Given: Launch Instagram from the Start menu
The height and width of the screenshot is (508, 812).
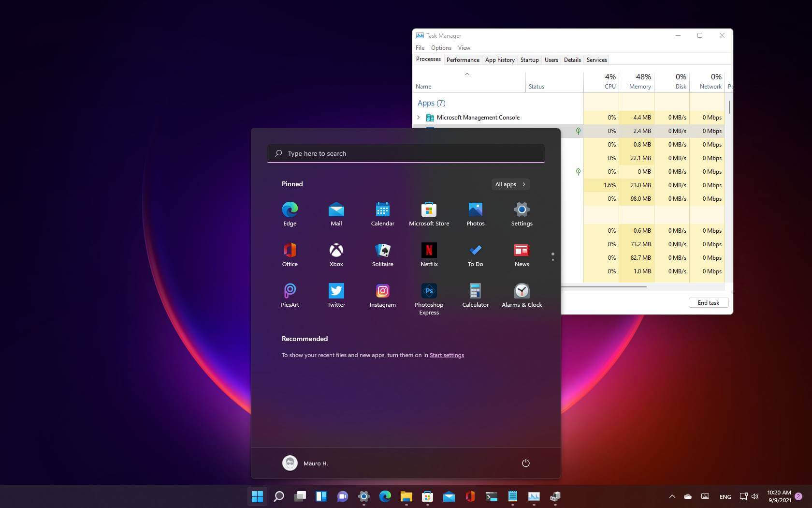Looking at the screenshot, I should tap(382, 295).
